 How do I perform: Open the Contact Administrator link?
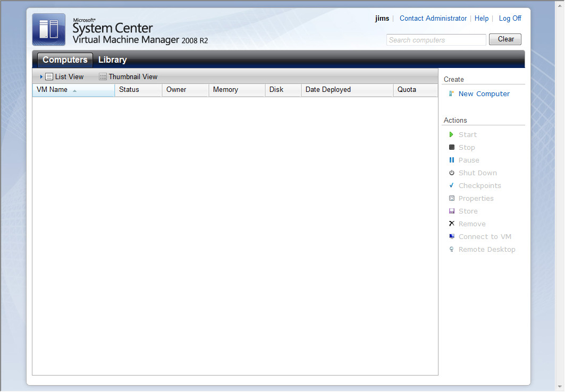(433, 19)
